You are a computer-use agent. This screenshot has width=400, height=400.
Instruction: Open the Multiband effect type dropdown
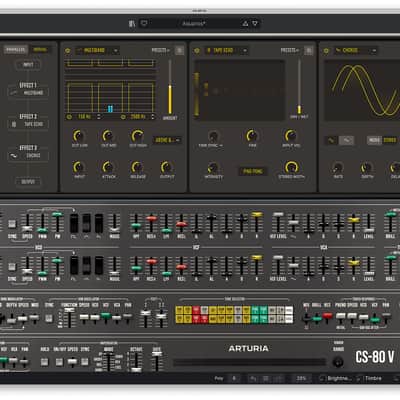(x=97, y=51)
